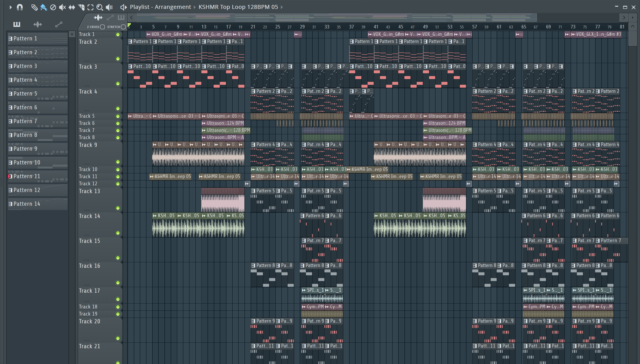The width and height of the screenshot is (640, 364).
Task: Toggle the snap magnet icon
Action: point(20,7)
